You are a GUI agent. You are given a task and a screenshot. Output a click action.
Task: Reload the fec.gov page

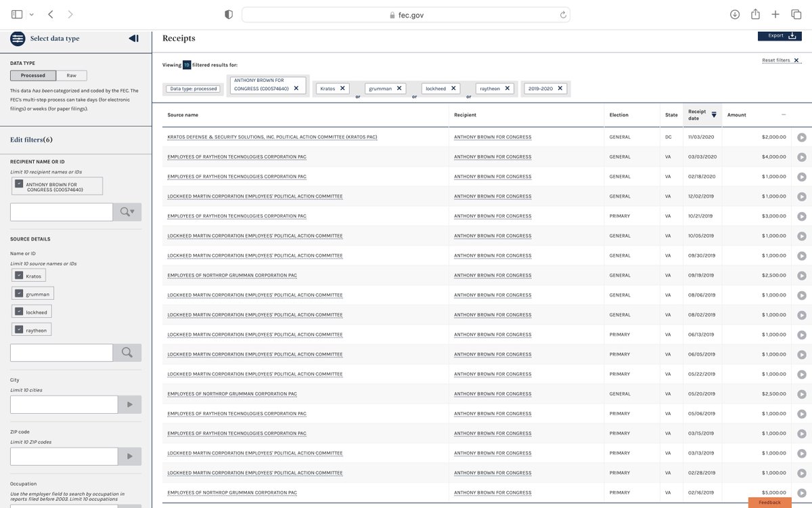[x=563, y=15]
